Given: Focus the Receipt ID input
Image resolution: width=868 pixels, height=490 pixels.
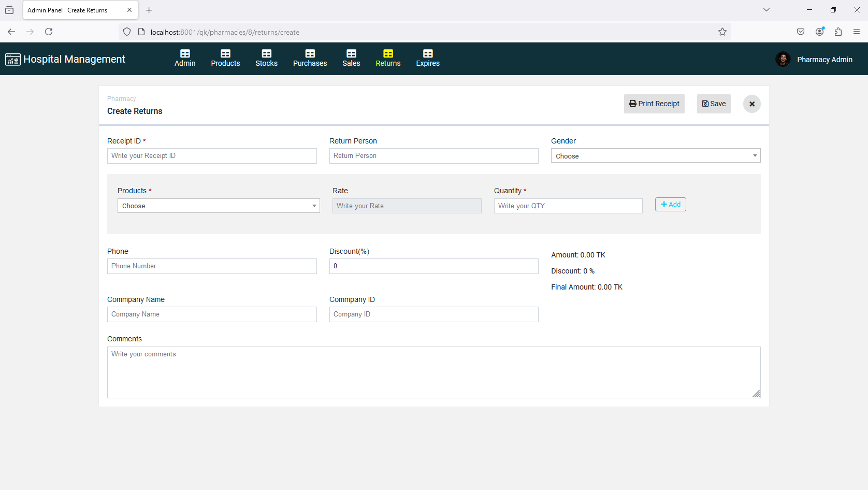Looking at the screenshot, I should click(212, 156).
